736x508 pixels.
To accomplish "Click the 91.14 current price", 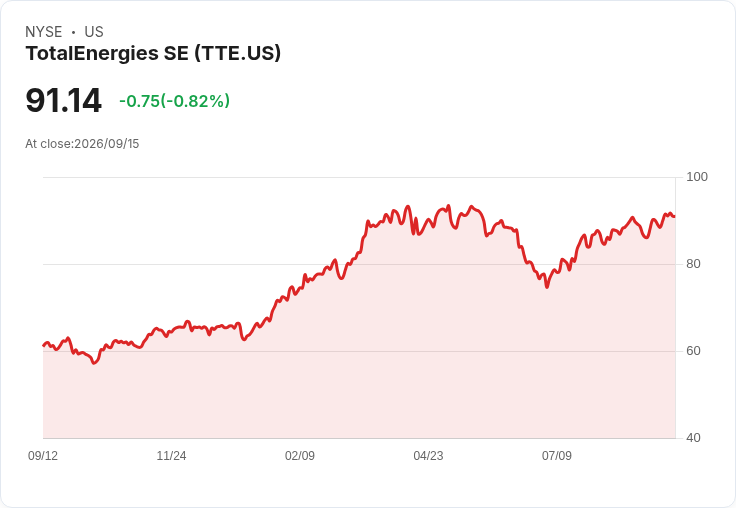I will click(x=63, y=100).
